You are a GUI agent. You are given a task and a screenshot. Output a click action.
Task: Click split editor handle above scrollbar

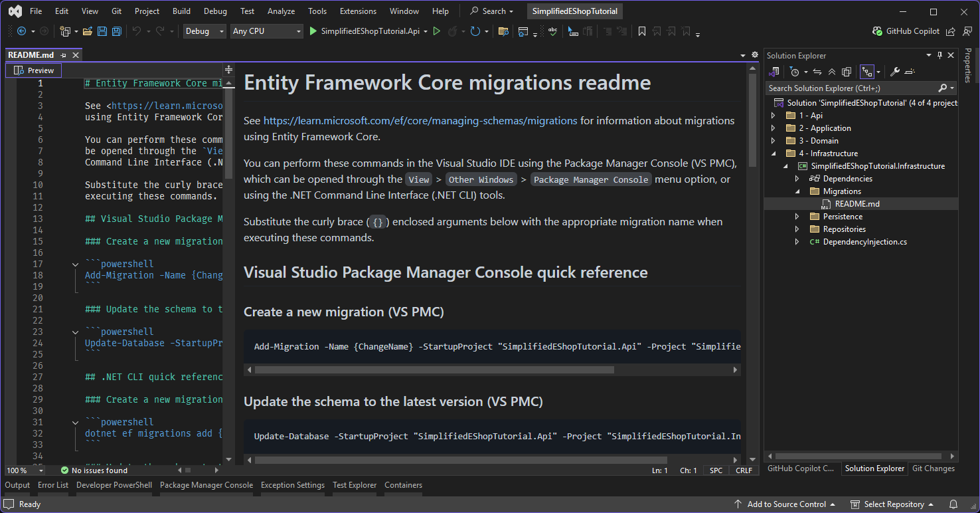click(229, 69)
